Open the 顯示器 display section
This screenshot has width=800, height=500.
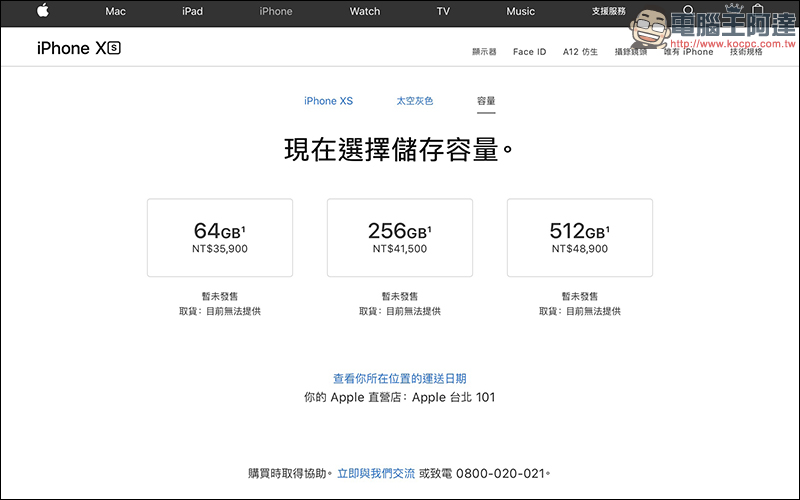pos(484,52)
